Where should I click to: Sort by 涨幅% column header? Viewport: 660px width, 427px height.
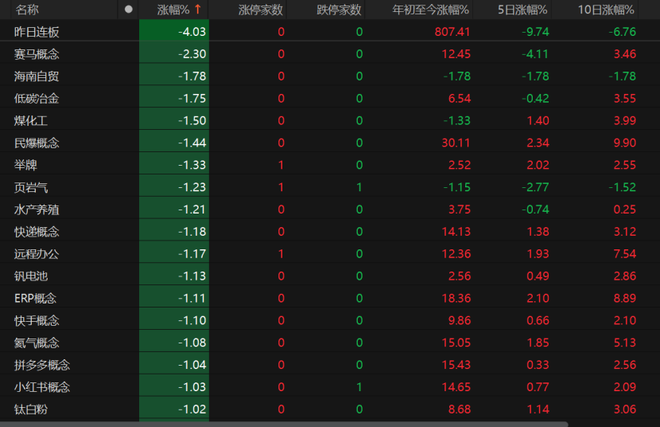174,9
